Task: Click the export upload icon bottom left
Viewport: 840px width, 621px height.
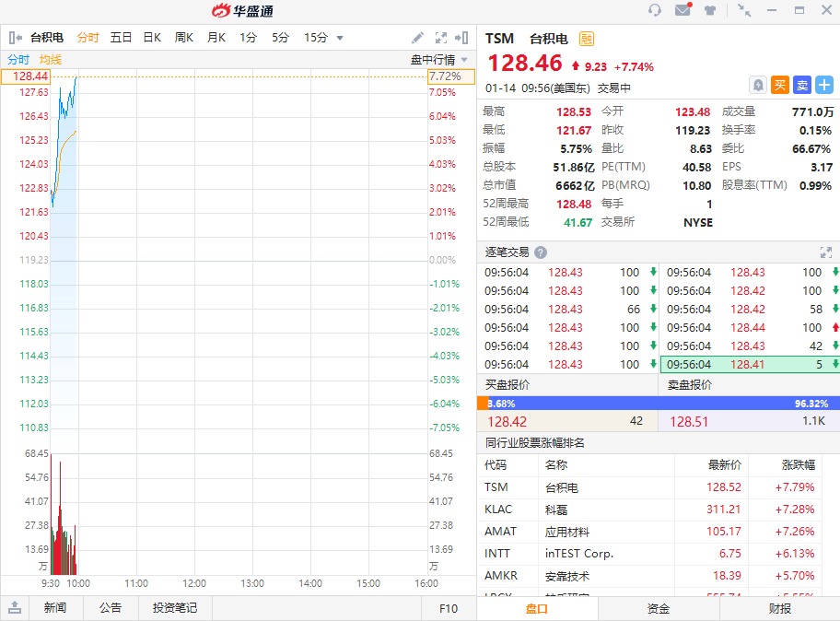Action: pyautogui.click(x=15, y=607)
